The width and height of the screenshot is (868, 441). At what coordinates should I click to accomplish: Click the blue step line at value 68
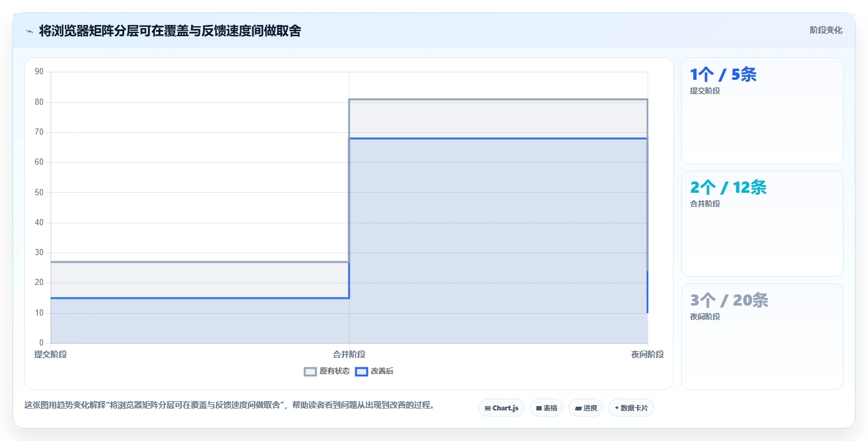click(x=498, y=138)
